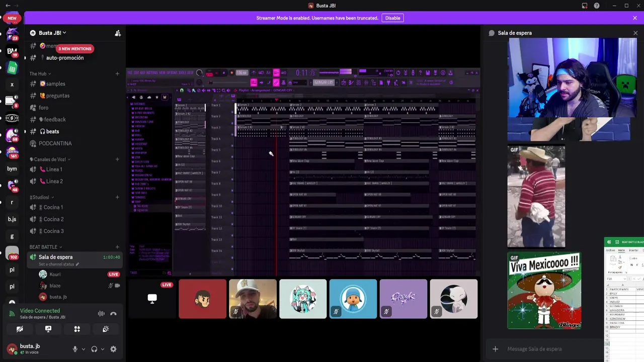Image resolution: width=644 pixels, height=362 pixels.
Task: Open the beats channel
Action: [x=74, y=131]
